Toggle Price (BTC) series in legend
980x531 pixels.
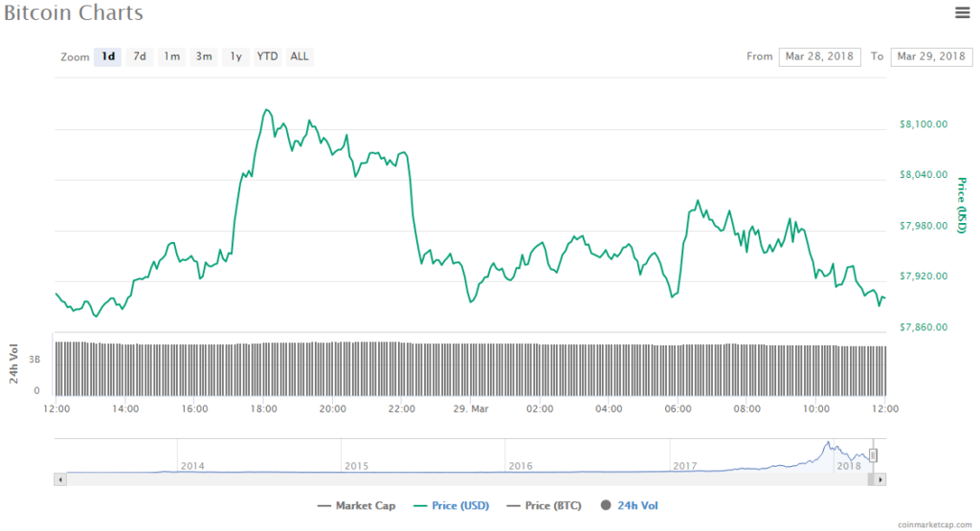pos(544,505)
